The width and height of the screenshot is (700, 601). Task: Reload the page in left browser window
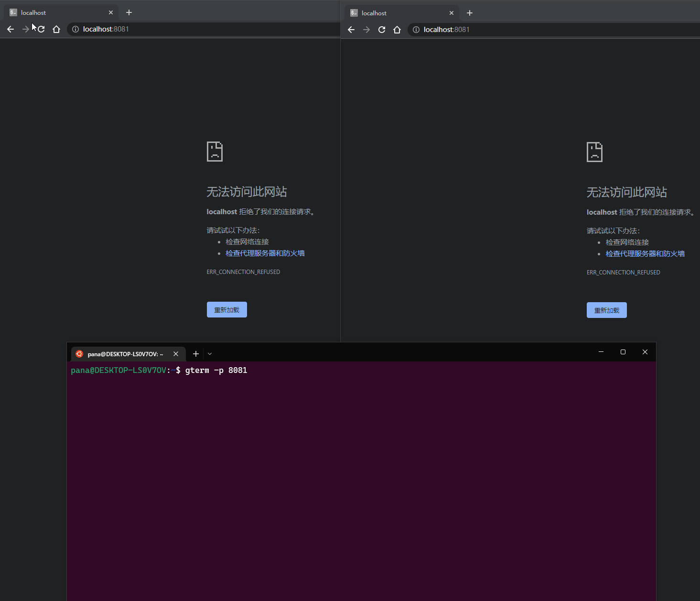click(x=42, y=29)
